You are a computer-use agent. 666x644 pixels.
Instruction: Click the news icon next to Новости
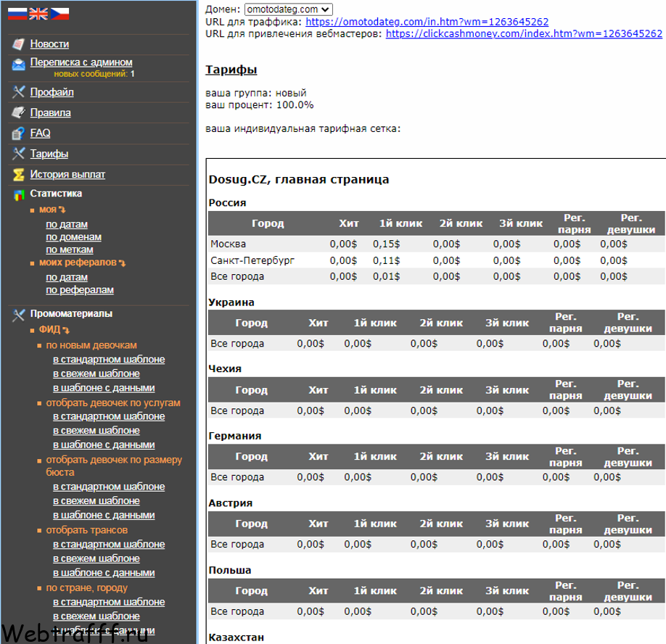tap(18, 44)
